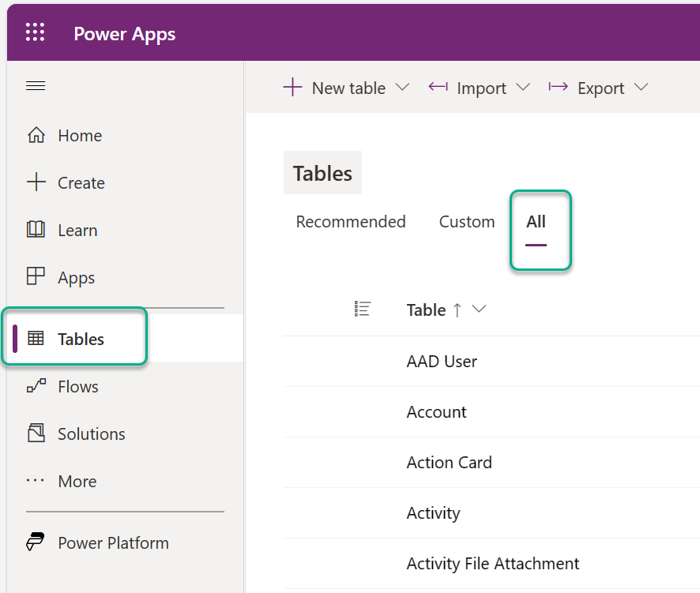The image size is (700, 593).
Task: Click the Power Platform icon
Action: tap(36, 542)
